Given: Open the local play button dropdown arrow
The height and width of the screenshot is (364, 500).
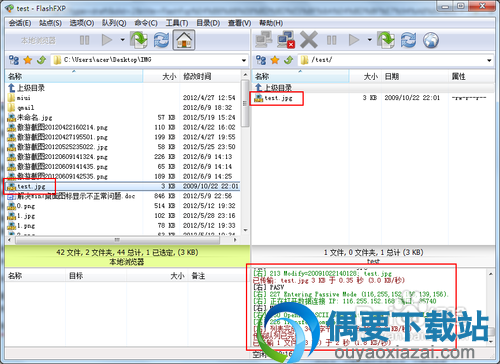Looking at the screenshot, I should point(122,40).
